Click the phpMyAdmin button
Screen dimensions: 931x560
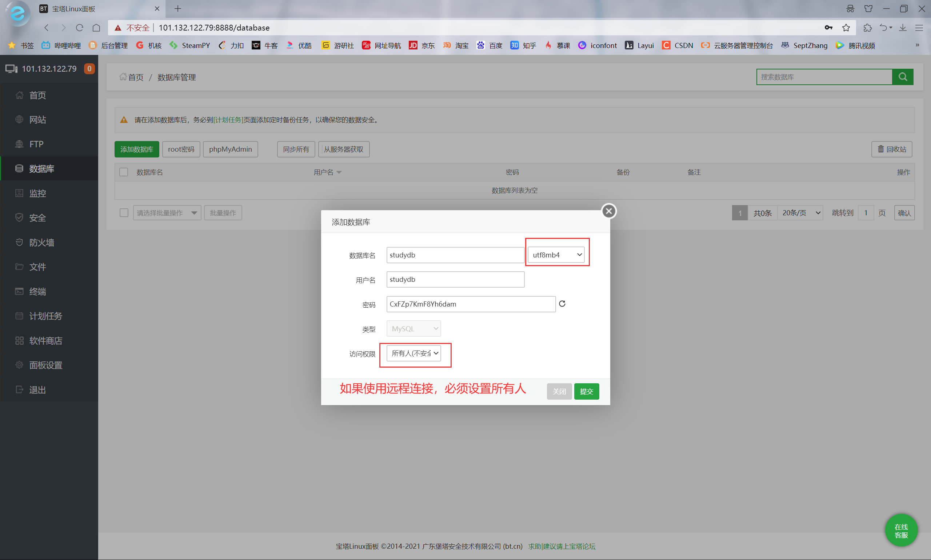(230, 149)
